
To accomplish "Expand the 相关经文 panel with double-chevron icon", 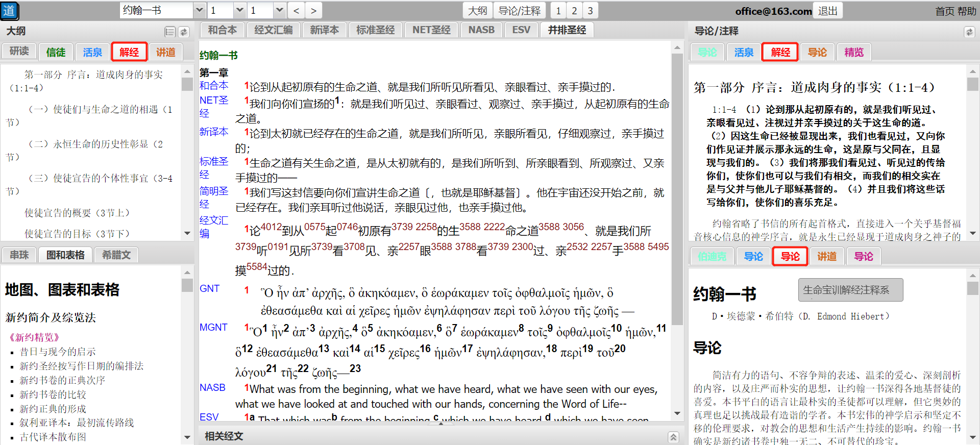I will coord(673,437).
